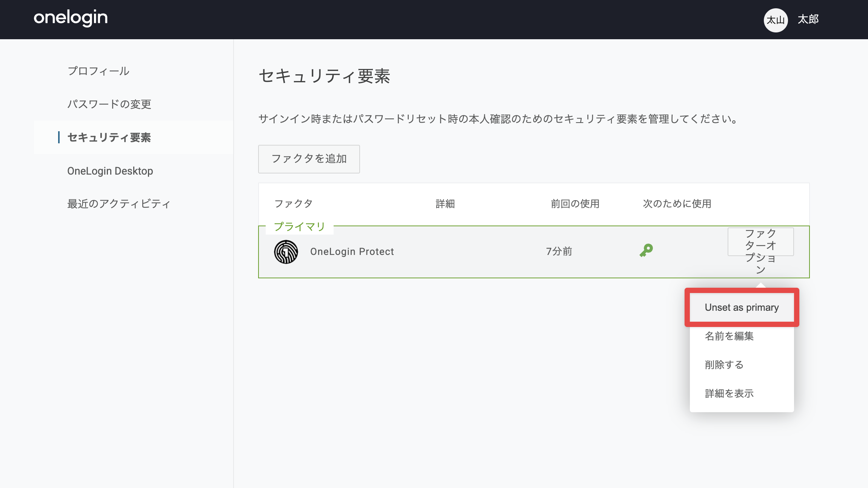This screenshot has height=488, width=868.
Task: Click the プライマリ label
Action: 299,227
